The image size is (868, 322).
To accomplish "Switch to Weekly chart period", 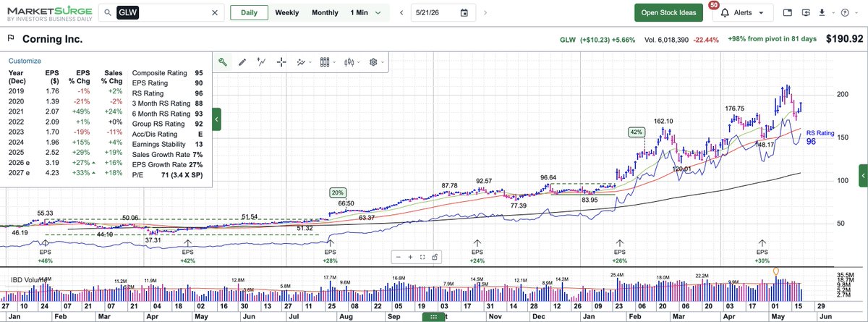I will [x=286, y=13].
